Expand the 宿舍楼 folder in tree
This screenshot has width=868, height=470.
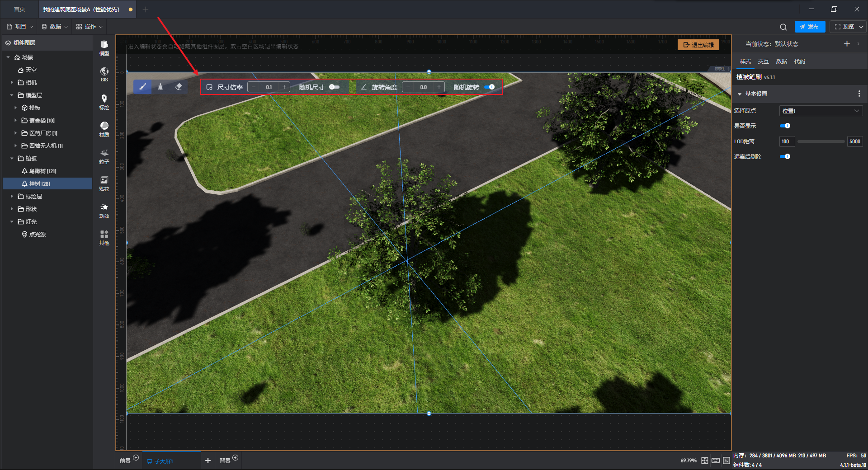coord(16,121)
